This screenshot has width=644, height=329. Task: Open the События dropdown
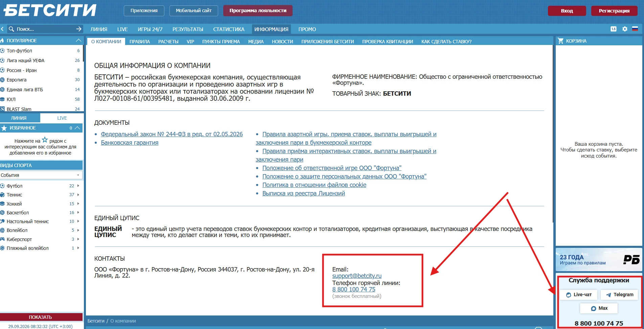[41, 175]
